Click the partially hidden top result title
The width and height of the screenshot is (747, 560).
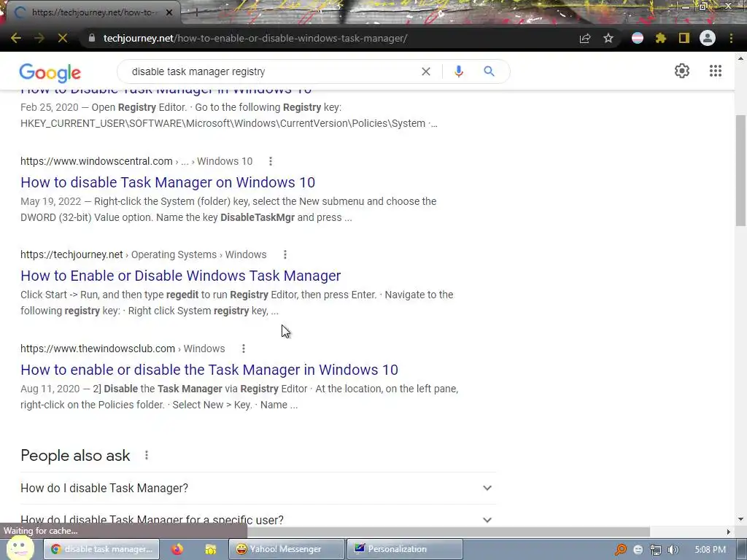pyautogui.click(x=166, y=90)
